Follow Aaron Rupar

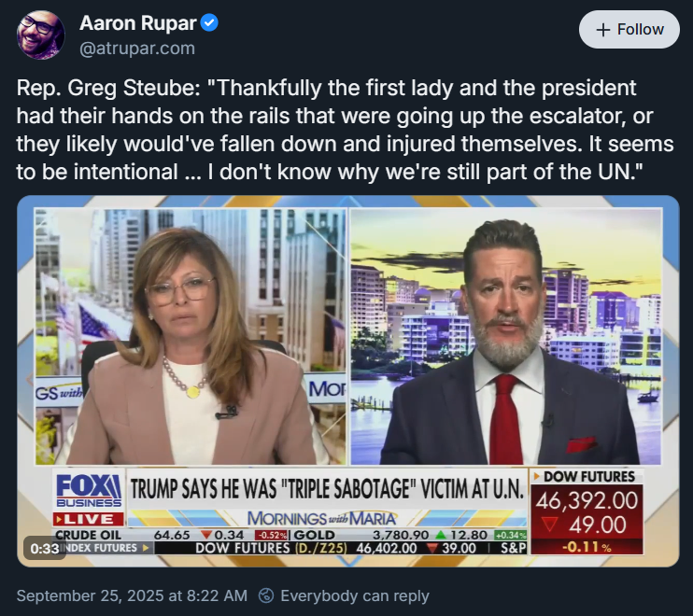(x=629, y=30)
